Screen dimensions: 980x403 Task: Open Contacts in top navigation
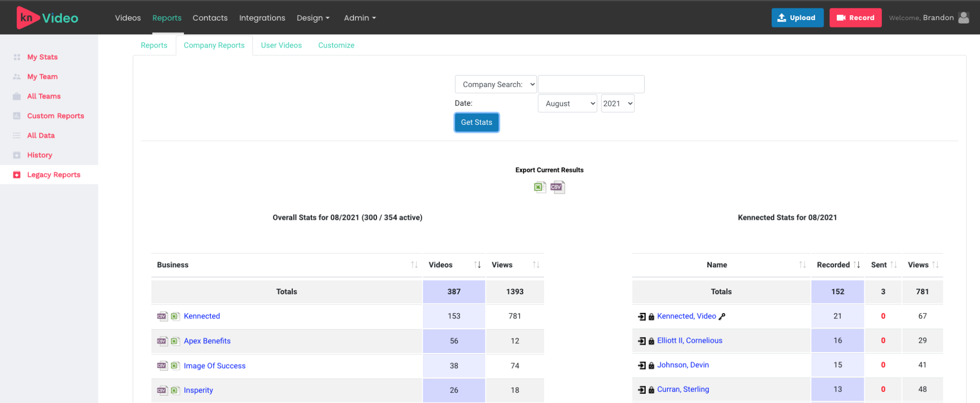click(x=210, y=18)
